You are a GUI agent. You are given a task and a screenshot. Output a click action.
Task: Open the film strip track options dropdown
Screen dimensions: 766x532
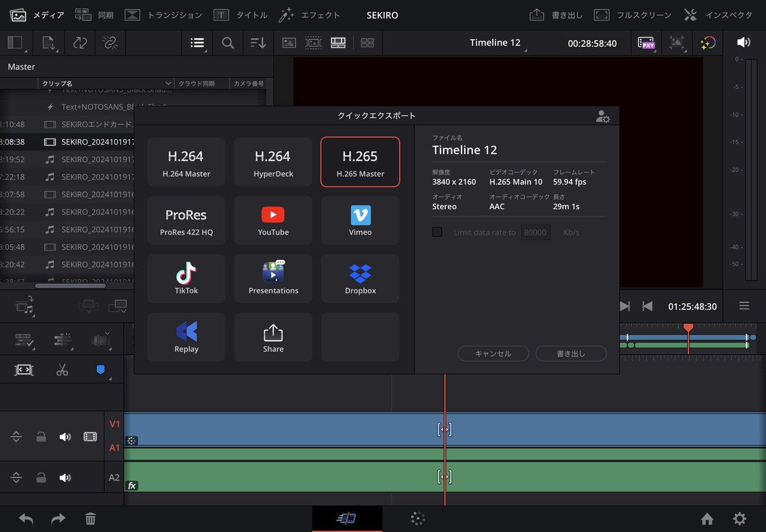coord(100,340)
